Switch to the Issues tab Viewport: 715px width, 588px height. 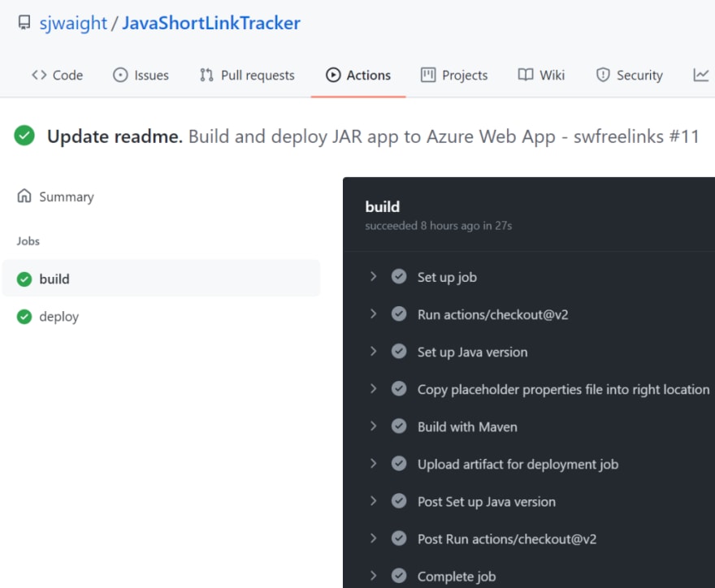tap(141, 75)
